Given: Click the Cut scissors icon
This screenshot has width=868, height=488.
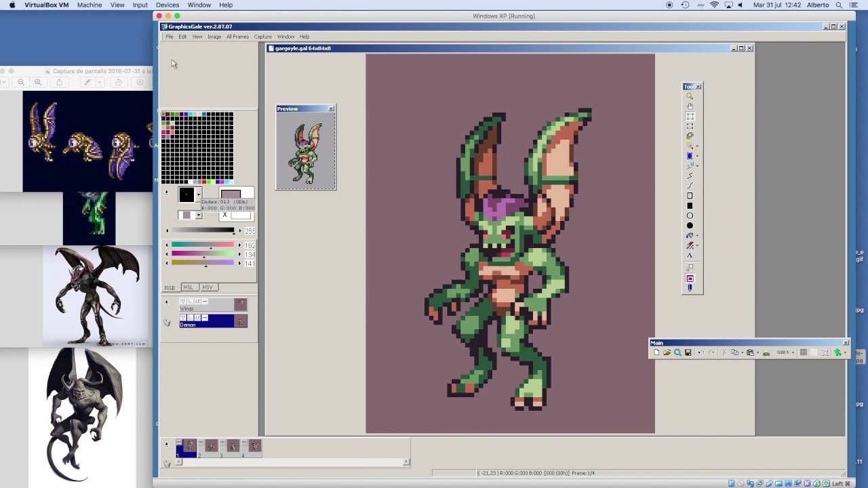Looking at the screenshot, I should 724,352.
